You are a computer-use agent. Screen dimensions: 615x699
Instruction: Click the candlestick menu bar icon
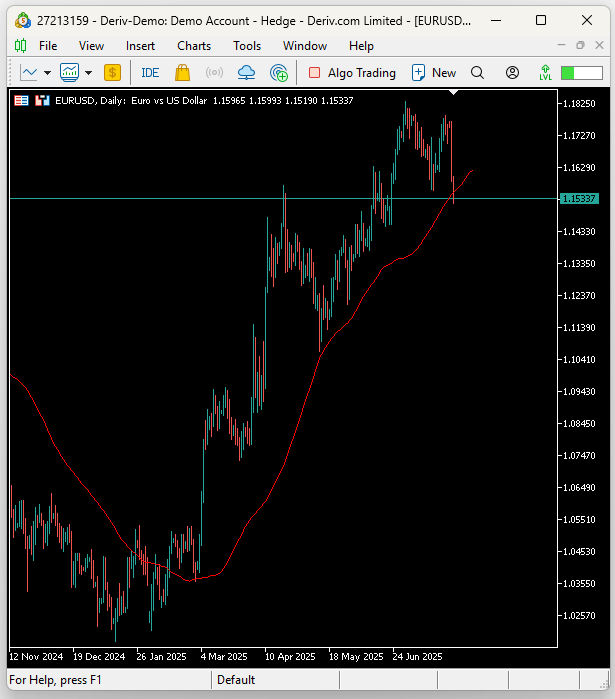click(x=20, y=45)
